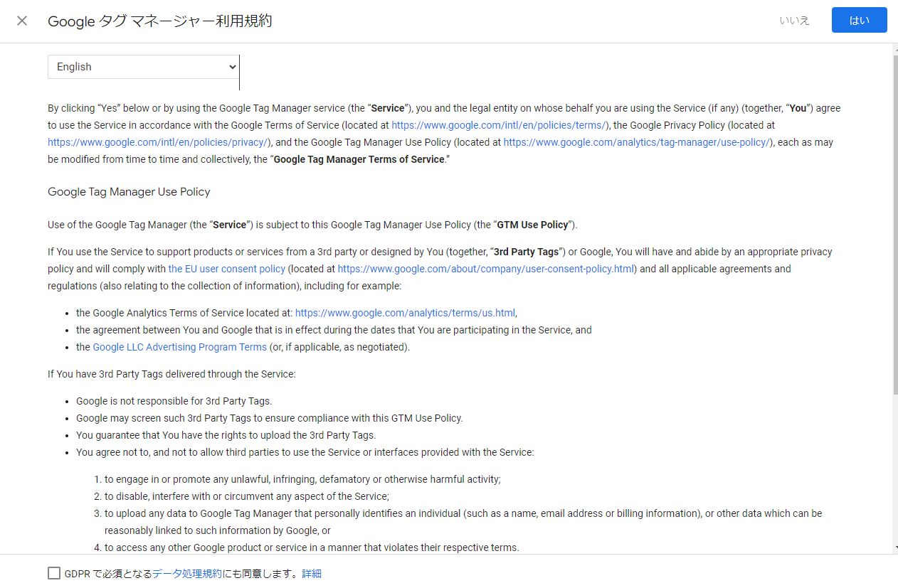The height and width of the screenshot is (588, 898).
Task: Click the Google Tag Manager Use Policy heading
Action: tap(129, 192)
